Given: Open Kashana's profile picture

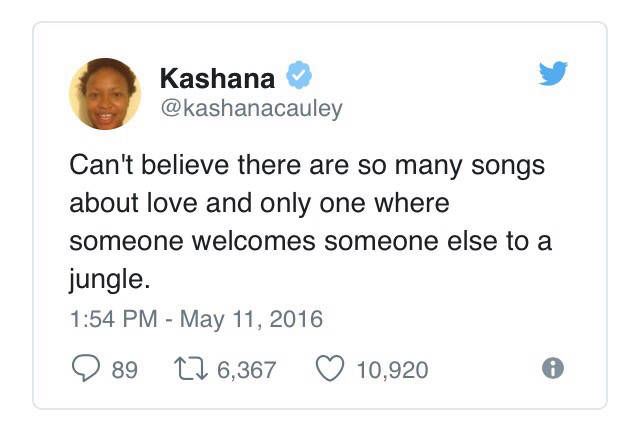Looking at the screenshot, I should coord(104,94).
